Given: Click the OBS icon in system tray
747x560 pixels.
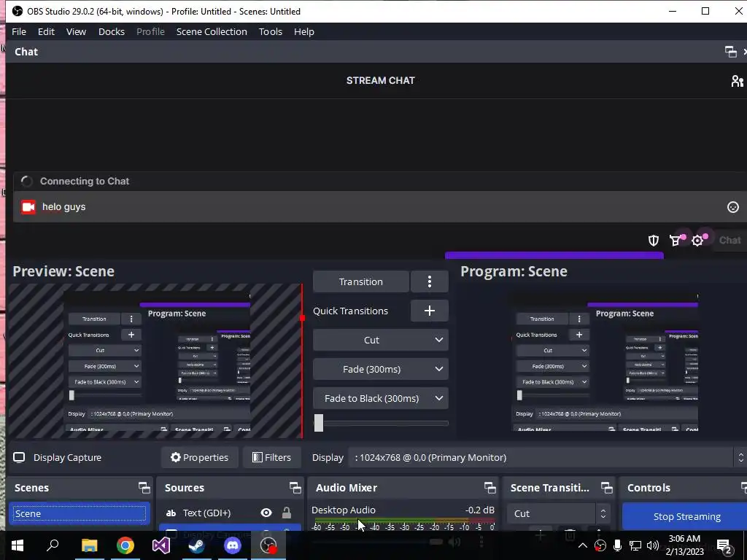Looking at the screenshot, I should point(600,545).
